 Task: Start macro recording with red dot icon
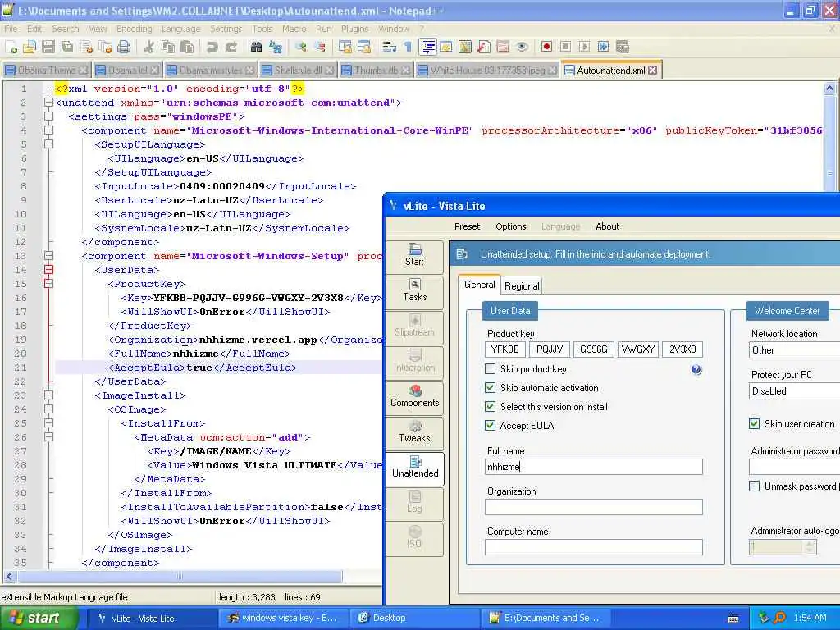coord(546,47)
